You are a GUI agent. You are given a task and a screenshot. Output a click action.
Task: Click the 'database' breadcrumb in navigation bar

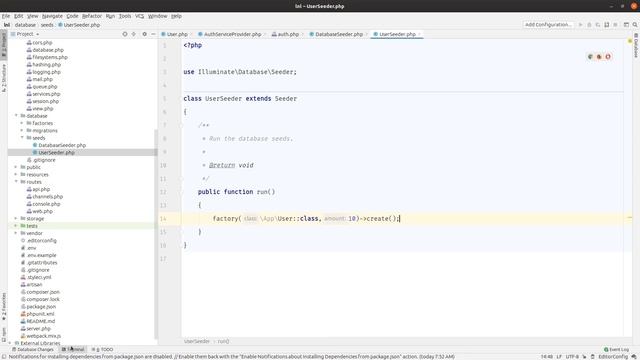click(25, 25)
